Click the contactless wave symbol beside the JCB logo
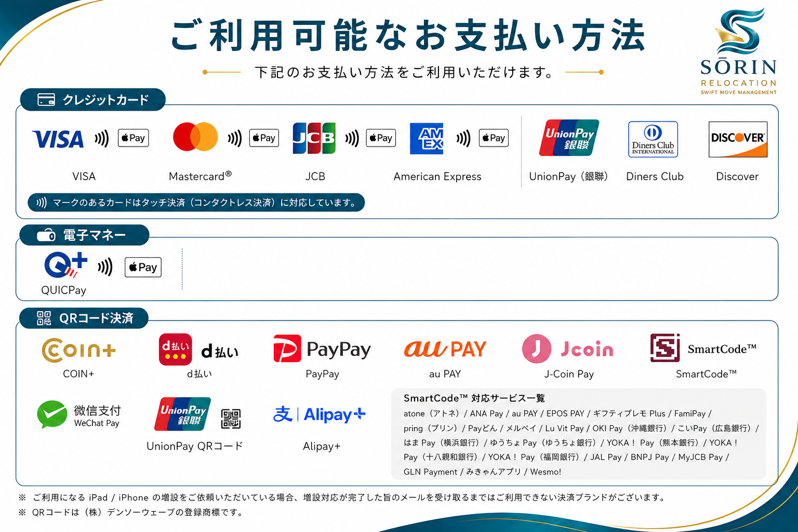 352,139
